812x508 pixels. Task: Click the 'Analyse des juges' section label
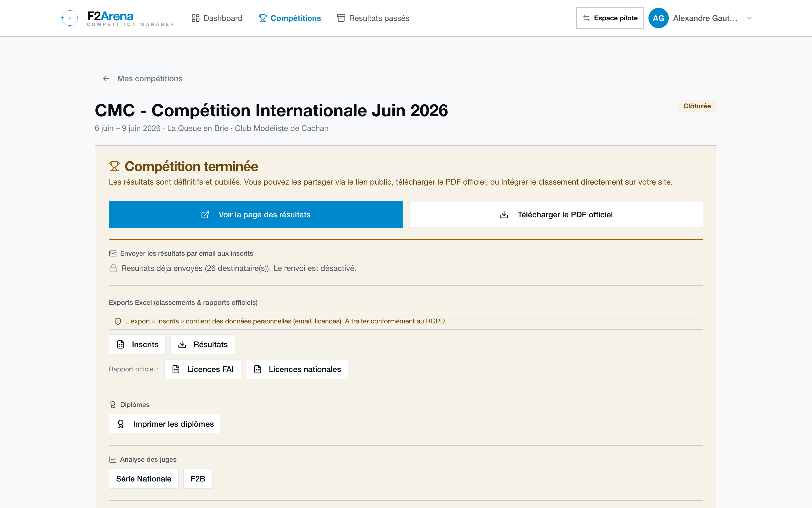(x=148, y=459)
